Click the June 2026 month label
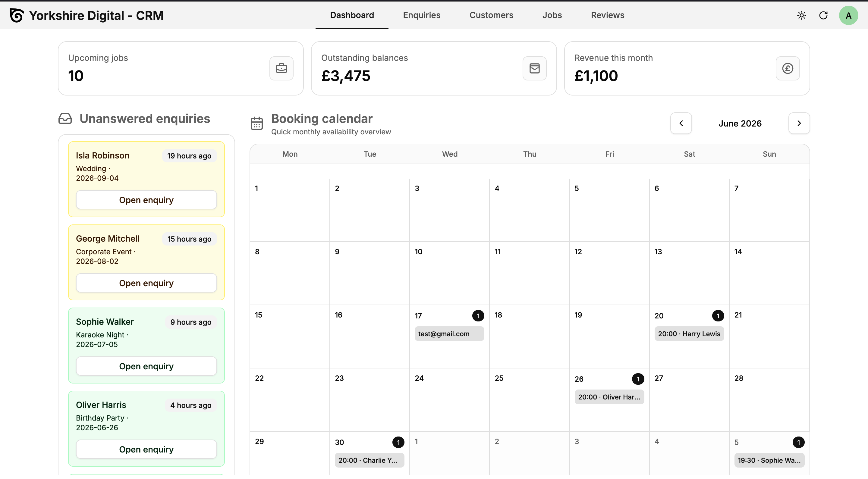Image resolution: width=868 pixels, height=479 pixels. tap(740, 124)
